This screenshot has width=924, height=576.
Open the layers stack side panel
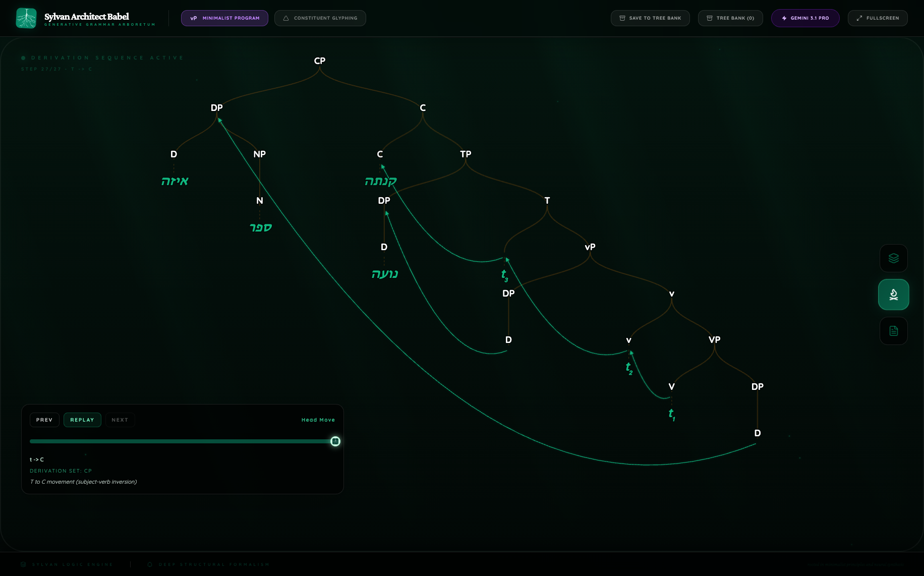click(893, 258)
